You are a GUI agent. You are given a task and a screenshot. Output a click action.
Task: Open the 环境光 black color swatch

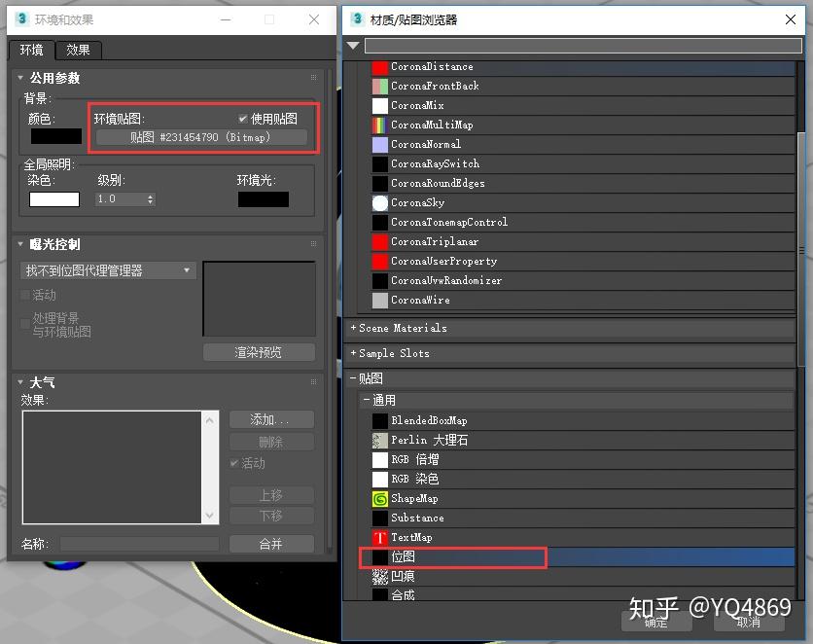[x=264, y=199]
